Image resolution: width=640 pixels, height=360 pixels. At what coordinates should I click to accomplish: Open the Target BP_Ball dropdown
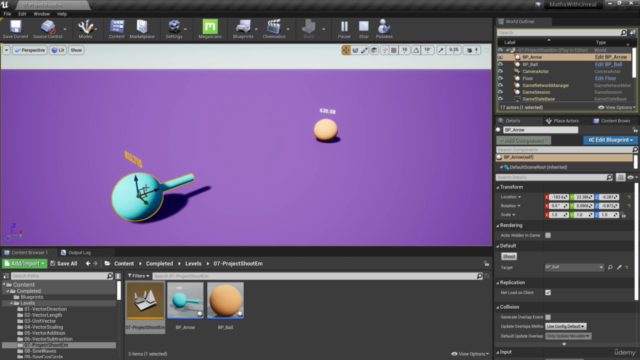click(x=574, y=267)
